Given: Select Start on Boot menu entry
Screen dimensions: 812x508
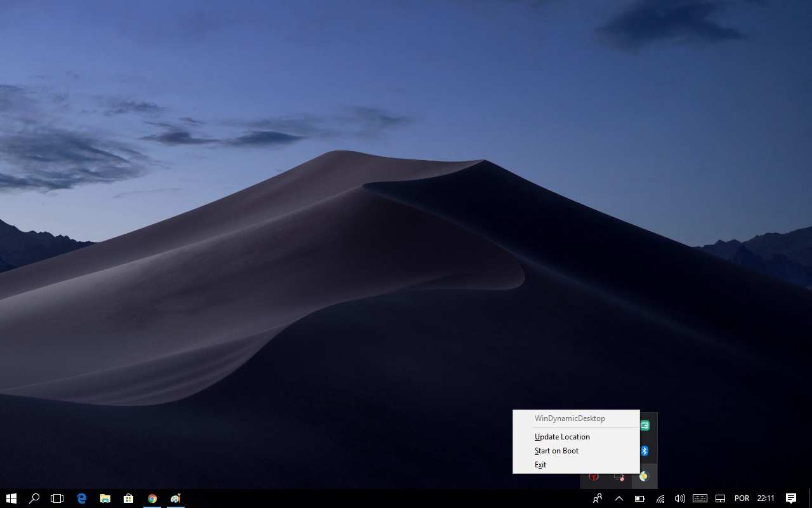Looking at the screenshot, I should pyautogui.click(x=576, y=451).
